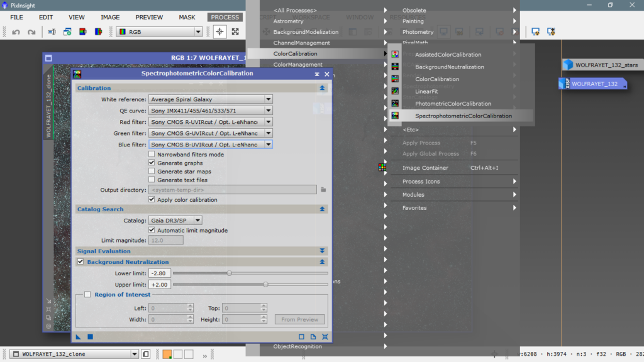This screenshot has width=644, height=362.
Task: Expand the Signal Evaluation section
Action: 322,251
